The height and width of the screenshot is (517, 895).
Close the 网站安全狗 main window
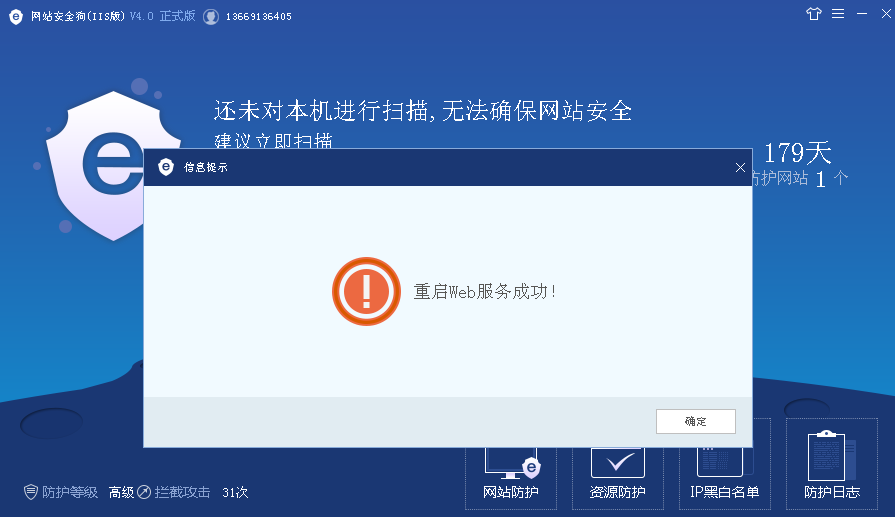[886, 14]
